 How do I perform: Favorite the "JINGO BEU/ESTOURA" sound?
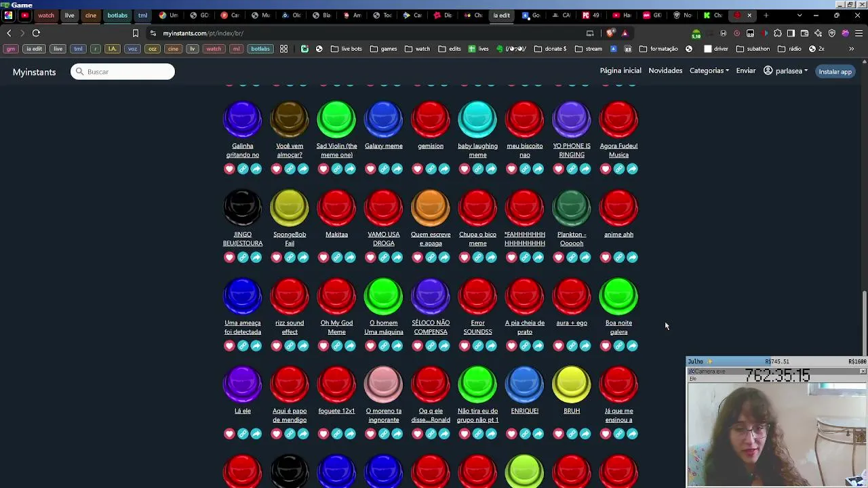coord(229,258)
